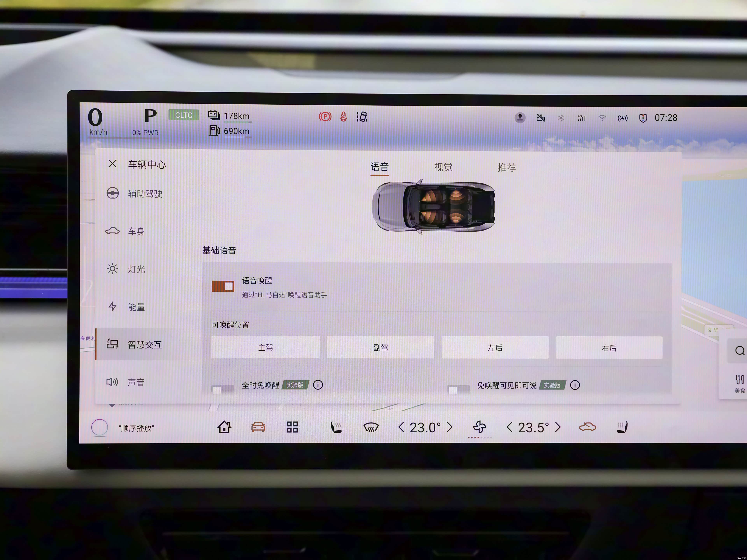Image resolution: width=747 pixels, height=560 pixels.
Task: Close the 车辆中心 panel
Action: click(x=112, y=164)
